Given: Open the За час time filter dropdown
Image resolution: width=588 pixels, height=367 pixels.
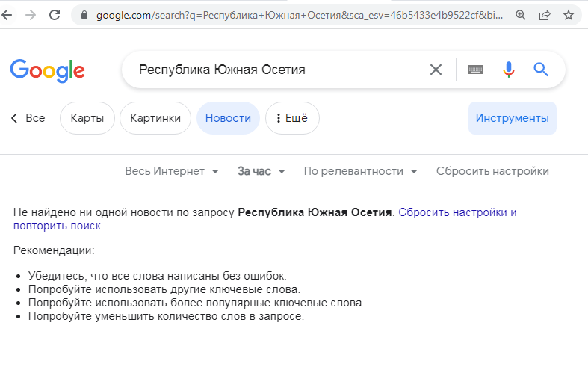Looking at the screenshot, I should click(261, 171).
